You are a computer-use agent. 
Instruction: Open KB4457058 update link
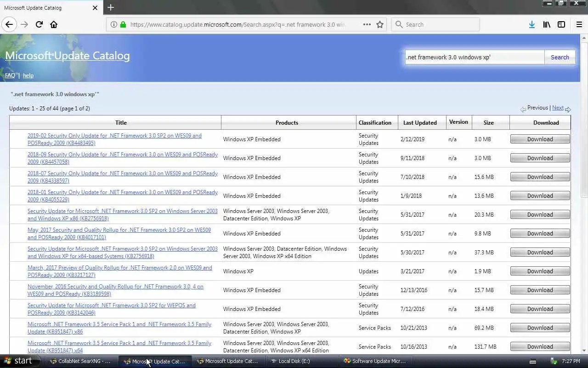[x=123, y=158]
